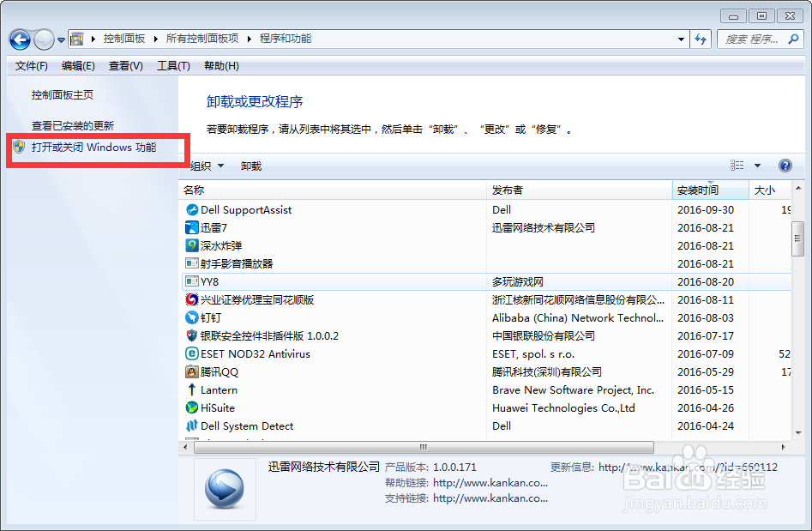Viewport: 812px width, 531px height.
Task: Click install date 2016-09-30
Action: pyautogui.click(x=706, y=210)
